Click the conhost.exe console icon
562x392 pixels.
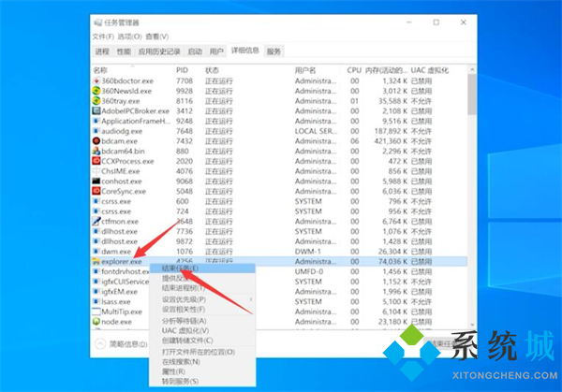click(96, 181)
